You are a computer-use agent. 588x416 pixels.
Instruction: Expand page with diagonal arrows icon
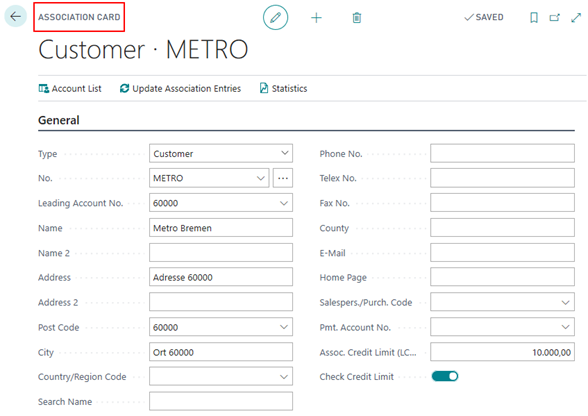576,17
